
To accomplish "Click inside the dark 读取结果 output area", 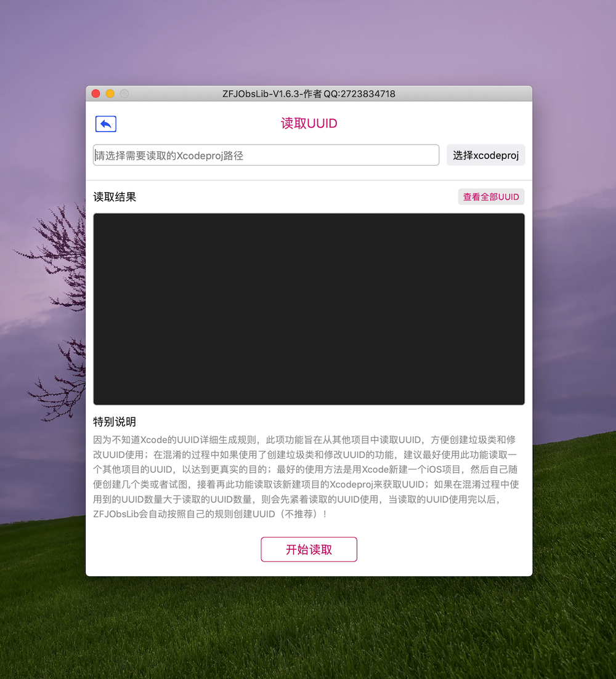I will click(x=309, y=309).
